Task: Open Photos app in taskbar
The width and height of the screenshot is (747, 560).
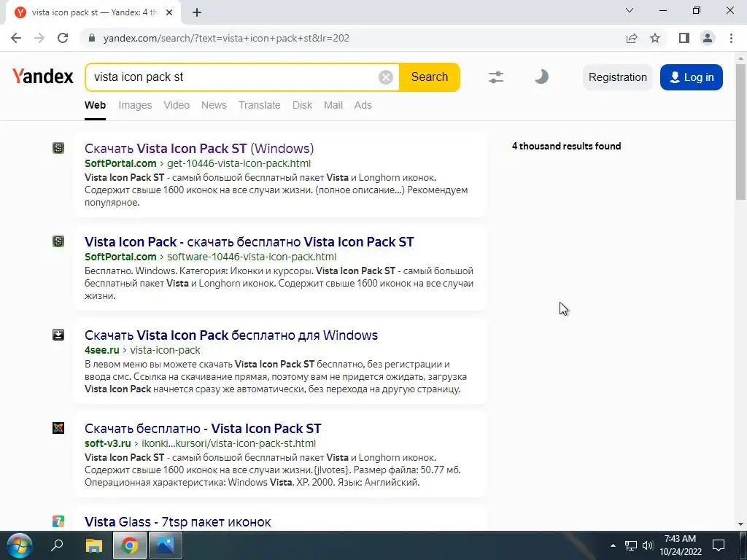Action: (166, 545)
